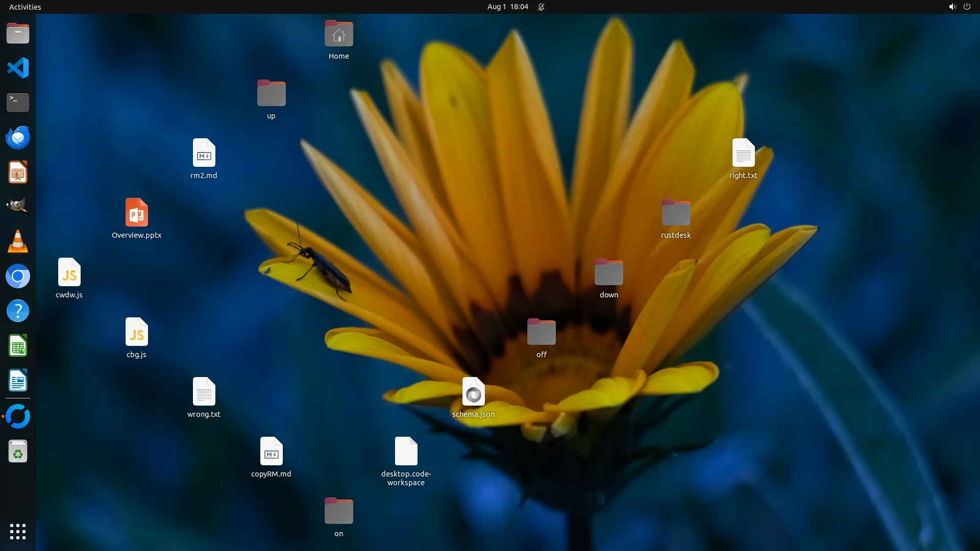Select the cwdw.js JavaScript file
The image size is (980, 551).
(x=69, y=273)
